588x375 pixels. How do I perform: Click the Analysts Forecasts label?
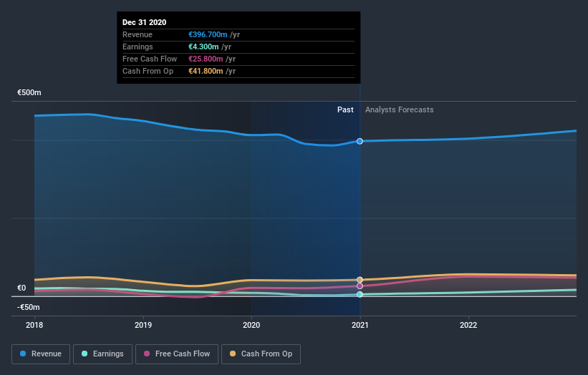coord(400,109)
